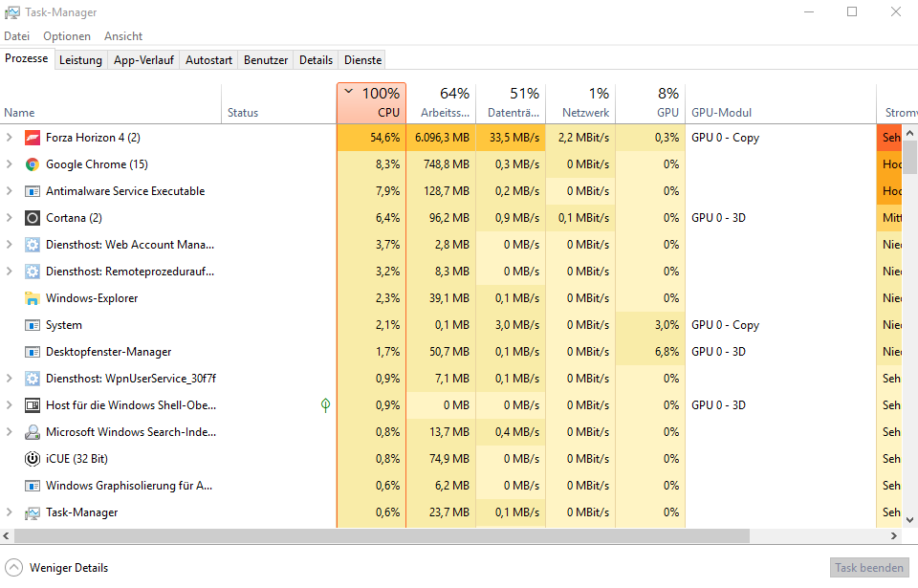Click the Diensthost: Web Account Manager gear icon
918x588 pixels.
click(x=33, y=245)
